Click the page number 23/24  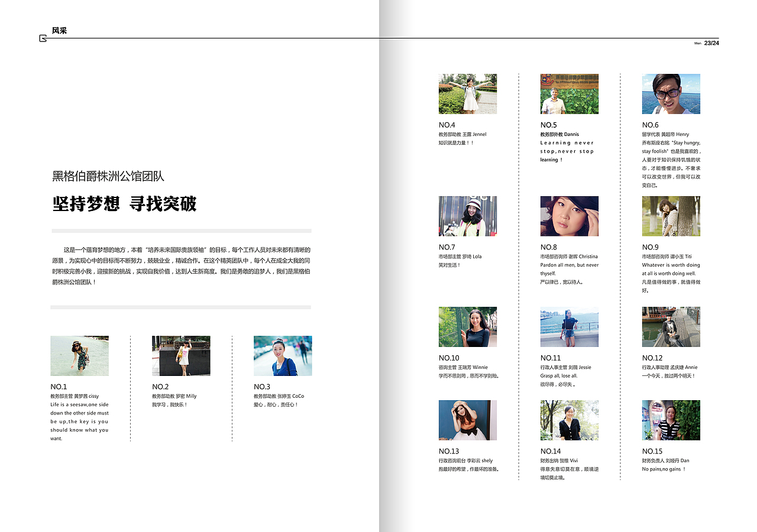[x=711, y=43]
